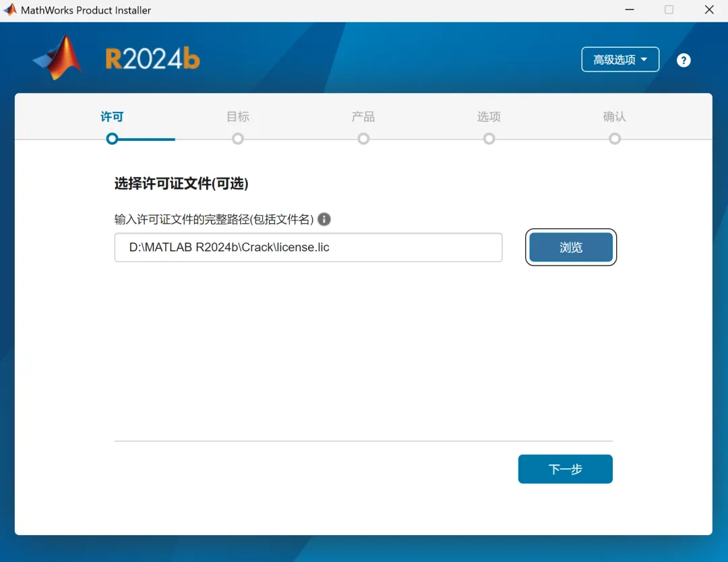Click the 输入许可证文件的完整路径 label text
Screen dimensions: 728x562
214,219
